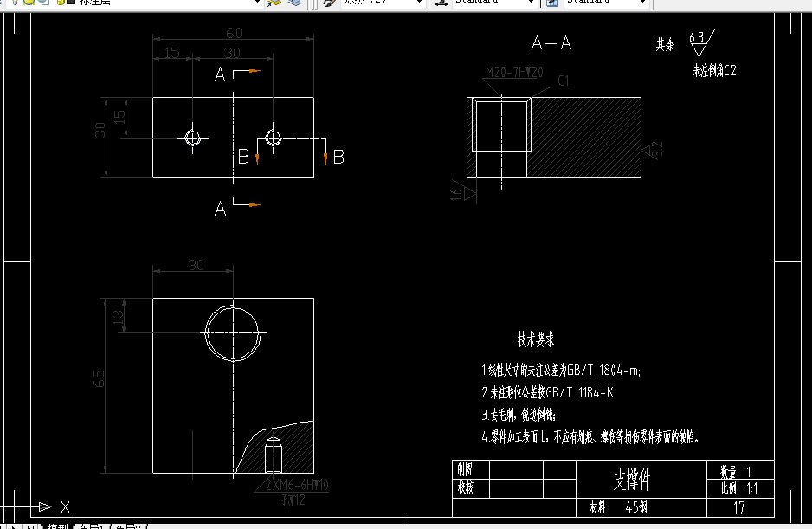Select the threaded hole in front view cutaway

(x=274, y=455)
